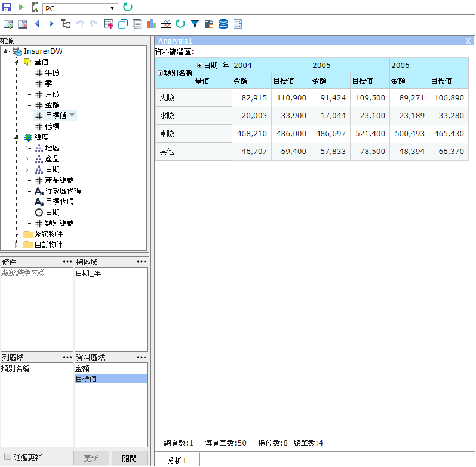Select 日期_年 in the column area
This screenshot has height=467, width=476.
click(88, 274)
